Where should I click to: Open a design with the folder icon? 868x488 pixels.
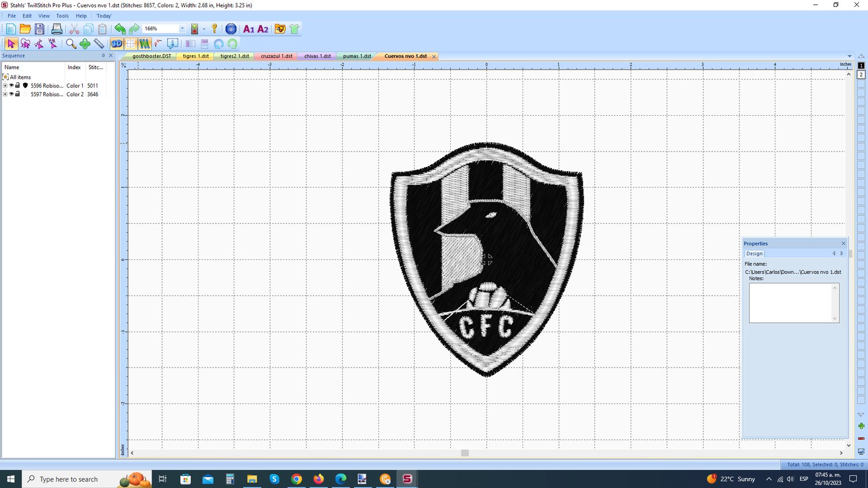pos(25,29)
